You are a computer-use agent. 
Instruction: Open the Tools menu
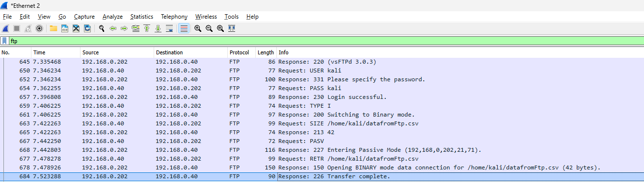[232, 17]
